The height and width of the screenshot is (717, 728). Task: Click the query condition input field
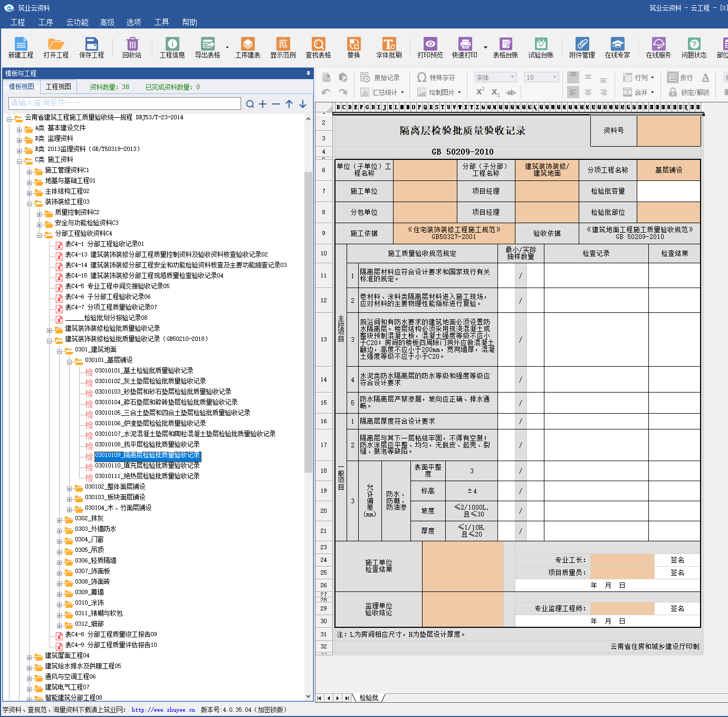124,103
